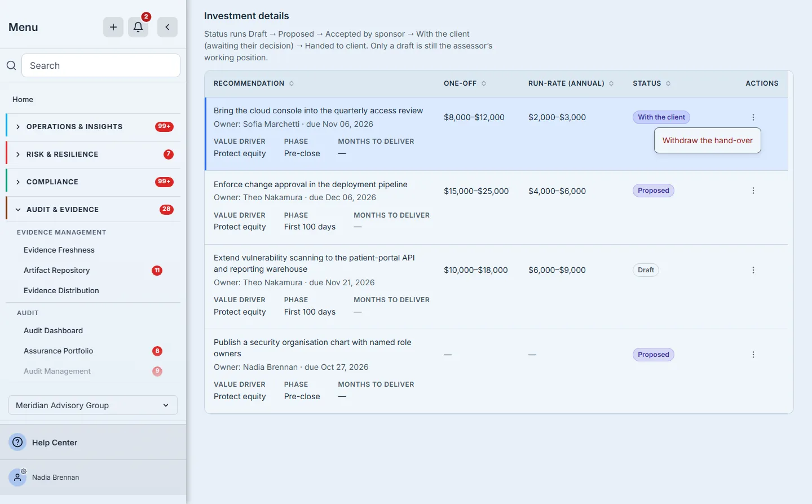
Task: Click "$6,000–$9,000" run-rate value
Action: point(557,270)
